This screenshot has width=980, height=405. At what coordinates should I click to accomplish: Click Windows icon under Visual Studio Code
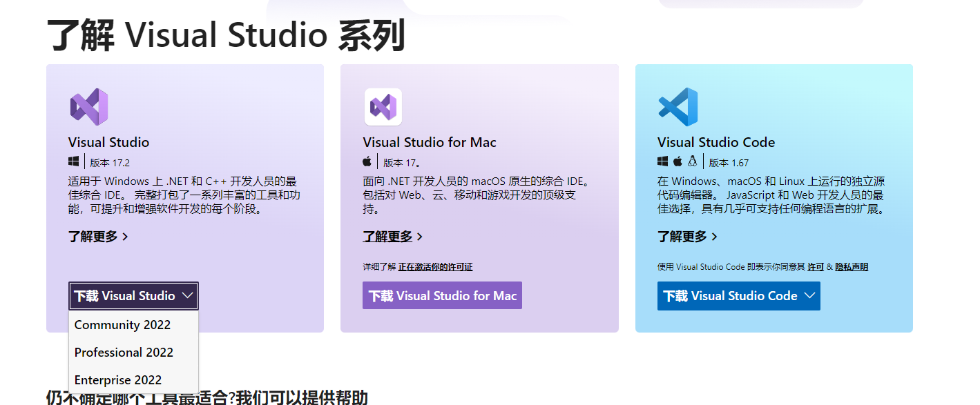(x=663, y=162)
